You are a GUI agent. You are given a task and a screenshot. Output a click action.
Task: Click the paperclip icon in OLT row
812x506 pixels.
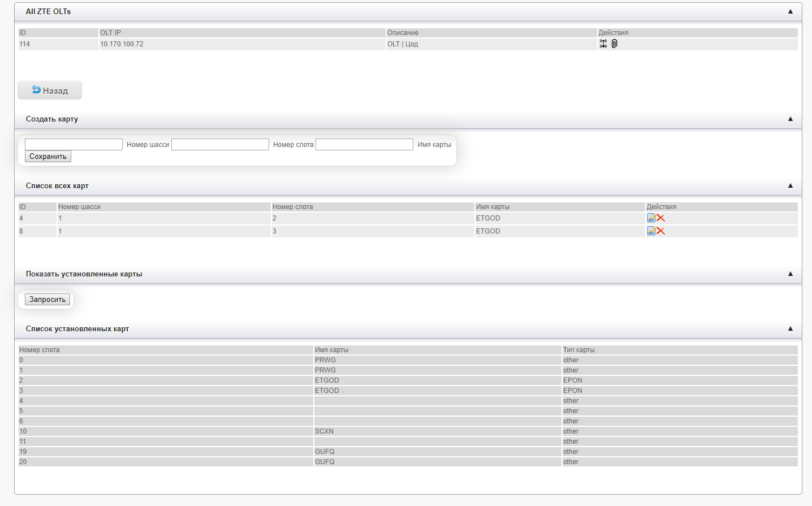point(615,44)
